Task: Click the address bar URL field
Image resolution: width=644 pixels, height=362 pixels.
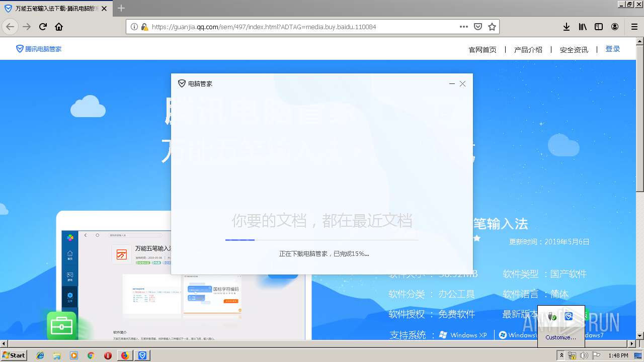Action: coord(302,27)
